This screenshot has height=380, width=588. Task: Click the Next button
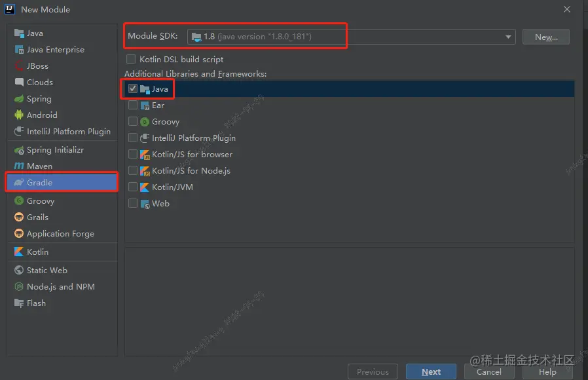431,371
